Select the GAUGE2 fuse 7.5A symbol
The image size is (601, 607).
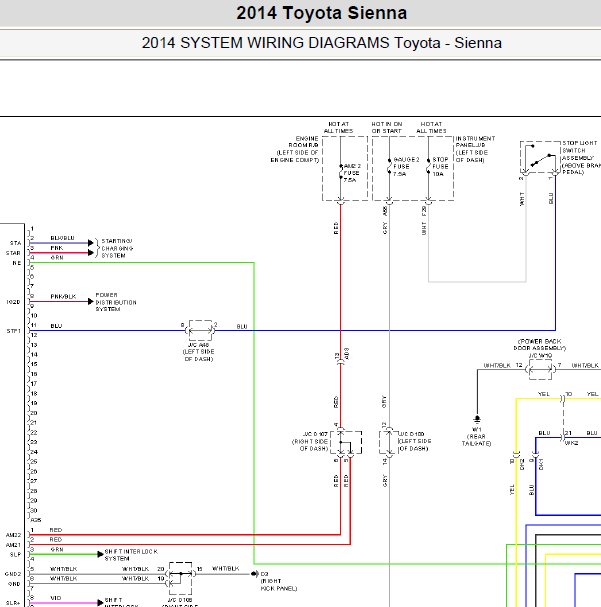[390, 166]
